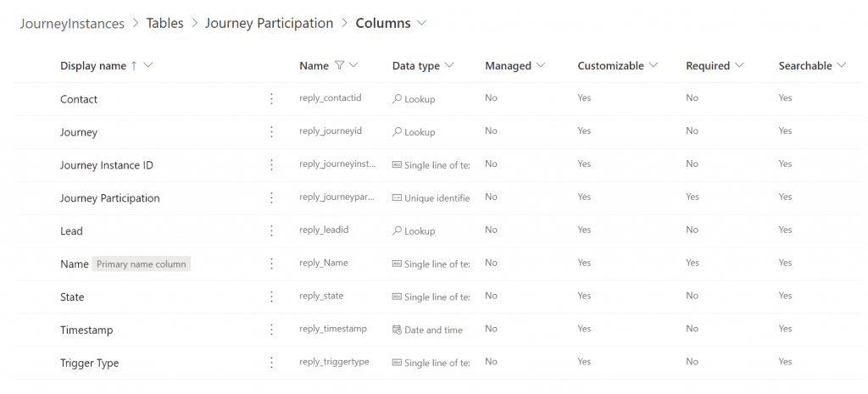Go to Journey Participation breadcrumb link
868x394 pixels.
pyautogui.click(x=269, y=24)
